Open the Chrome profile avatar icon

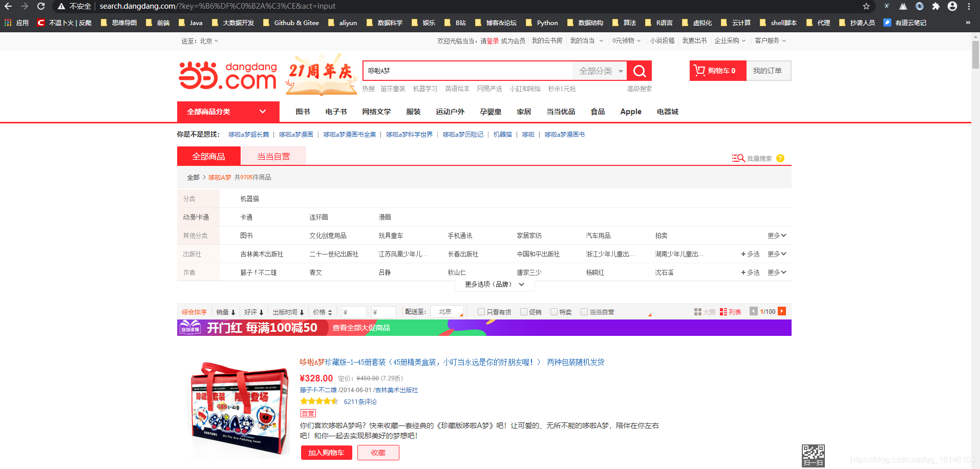point(952,6)
